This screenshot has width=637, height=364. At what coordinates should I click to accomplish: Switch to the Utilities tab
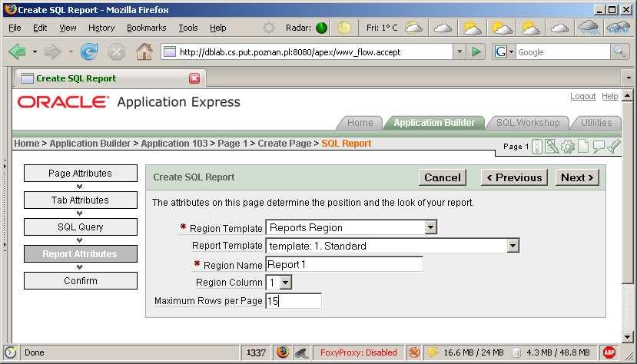[596, 123]
